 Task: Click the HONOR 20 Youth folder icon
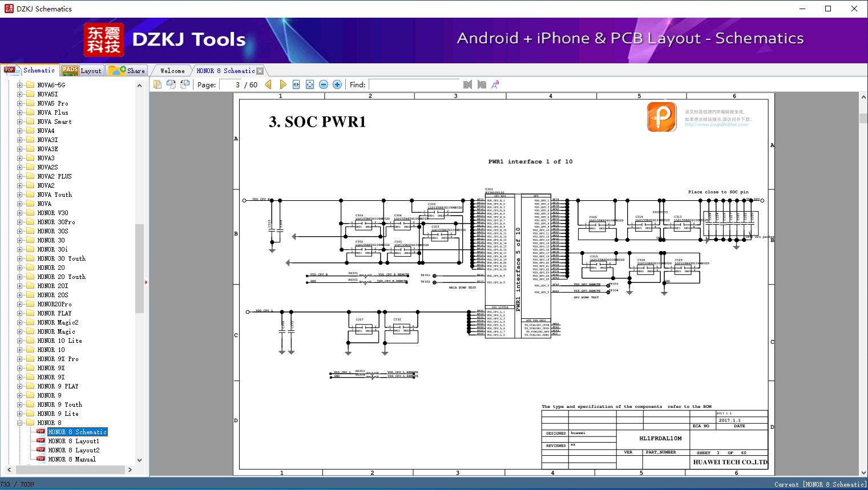click(30, 277)
